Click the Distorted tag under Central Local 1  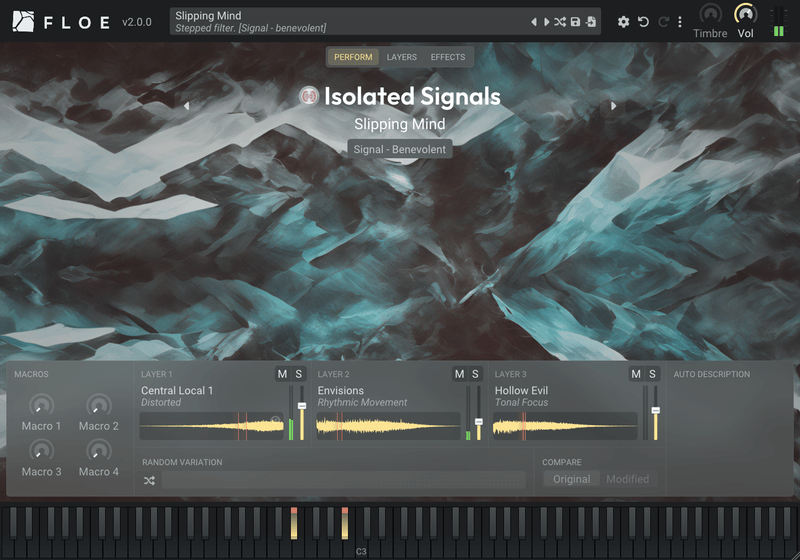(x=161, y=402)
